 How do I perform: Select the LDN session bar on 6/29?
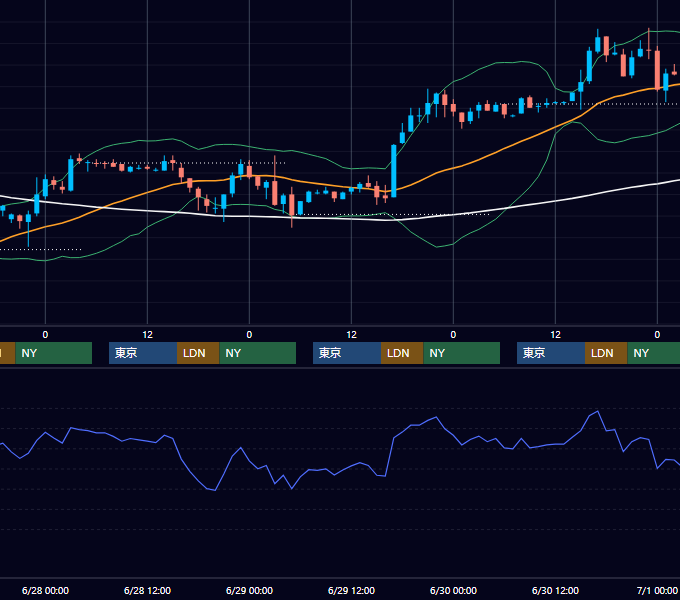coord(402,353)
